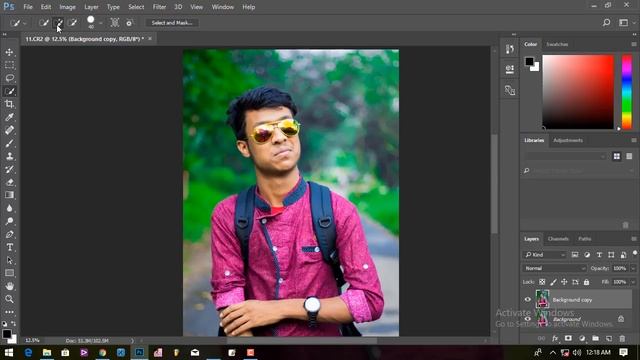This screenshot has width=640, height=360.
Task: Click the rainbow hue slider strip
Action: click(x=627, y=92)
